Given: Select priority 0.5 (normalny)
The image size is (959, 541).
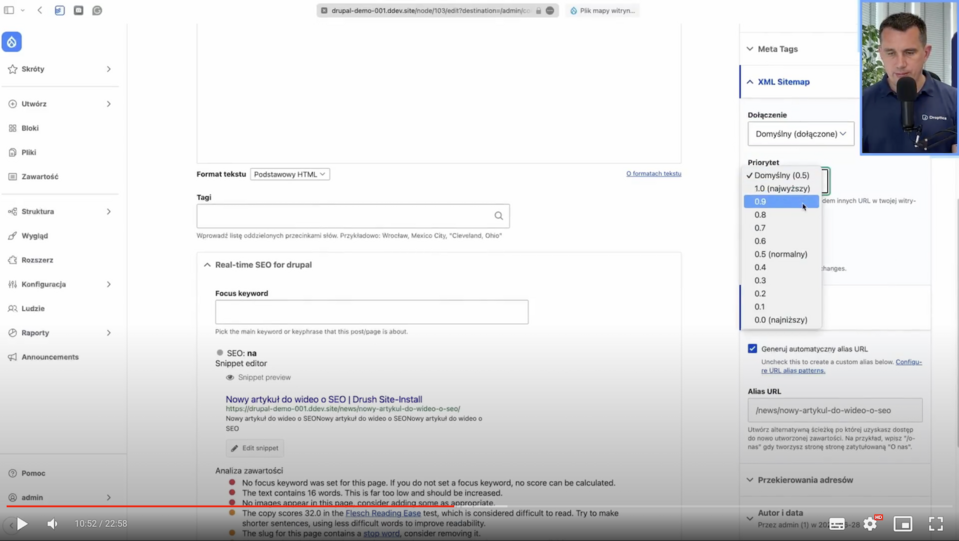Looking at the screenshot, I should point(782,254).
